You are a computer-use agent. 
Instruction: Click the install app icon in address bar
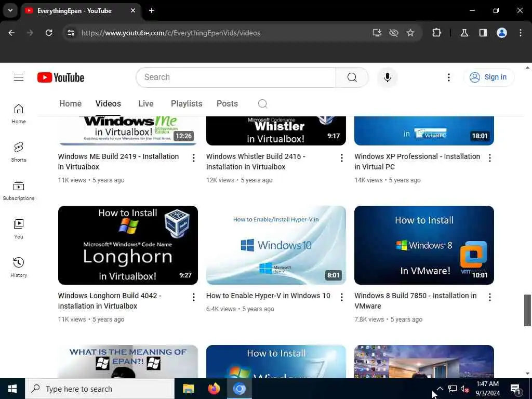point(377,33)
